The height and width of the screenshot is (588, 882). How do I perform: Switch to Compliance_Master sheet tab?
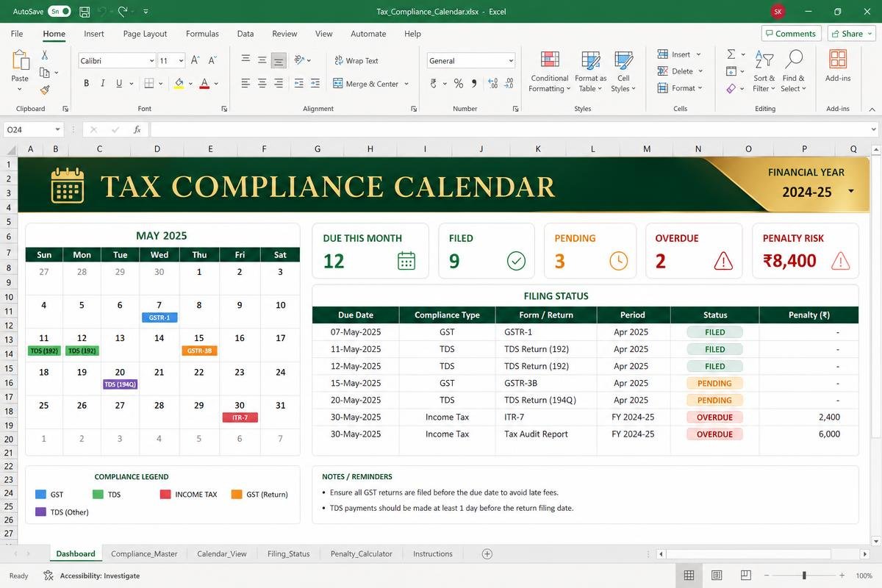click(x=144, y=553)
